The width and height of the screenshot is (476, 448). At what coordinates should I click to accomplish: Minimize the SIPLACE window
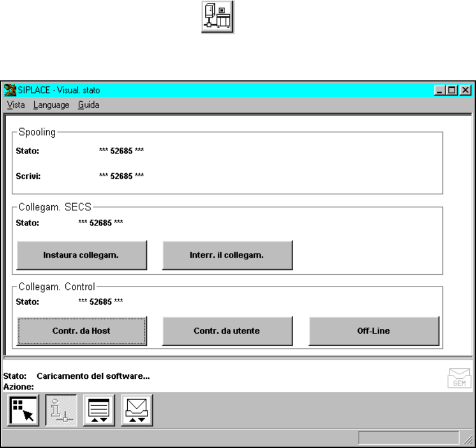[x=439, y=90]
